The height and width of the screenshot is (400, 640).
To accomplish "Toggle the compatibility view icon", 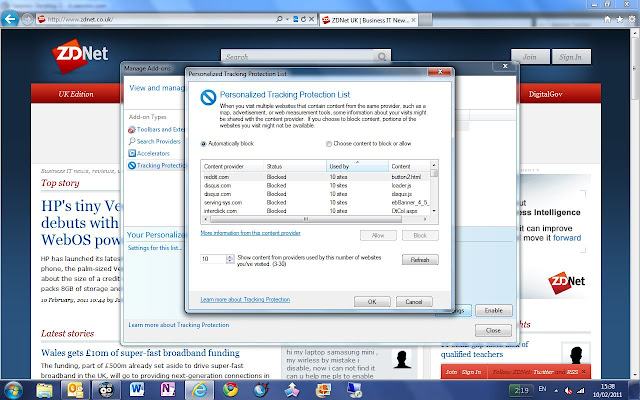I will click(296, 19).
